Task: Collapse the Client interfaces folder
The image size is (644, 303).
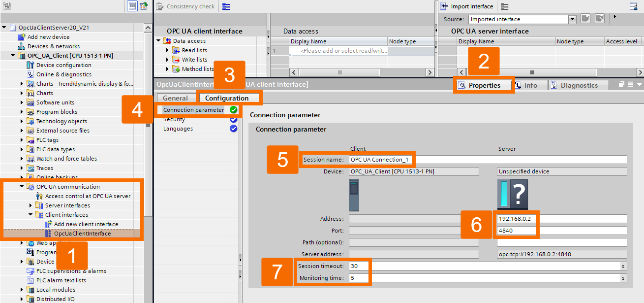Action: (x=31, y=215)
